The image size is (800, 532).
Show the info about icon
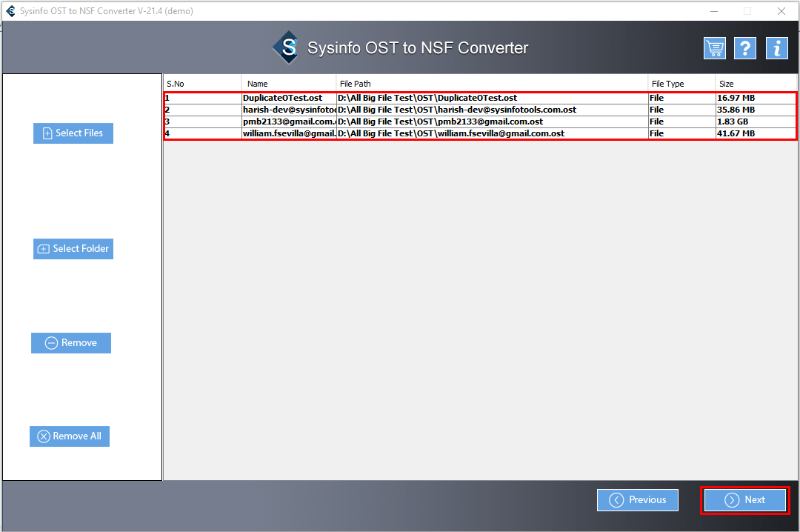pyautogui.click(x=776, y=48)
